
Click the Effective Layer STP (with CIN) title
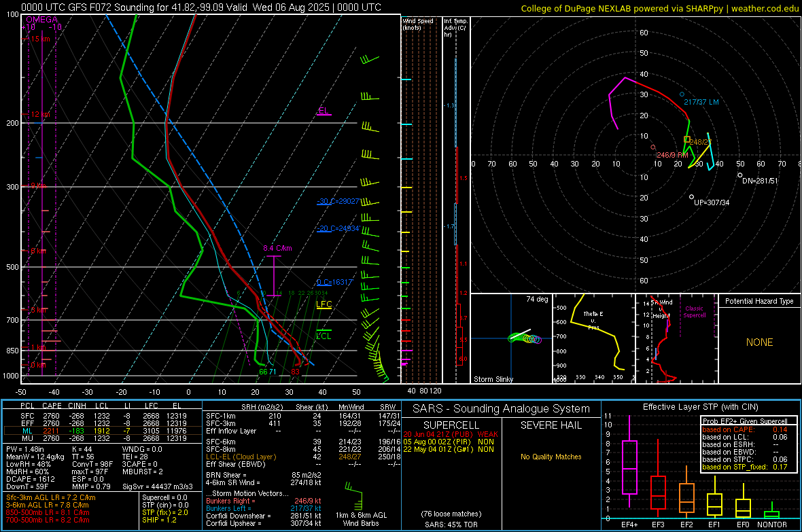700,407
